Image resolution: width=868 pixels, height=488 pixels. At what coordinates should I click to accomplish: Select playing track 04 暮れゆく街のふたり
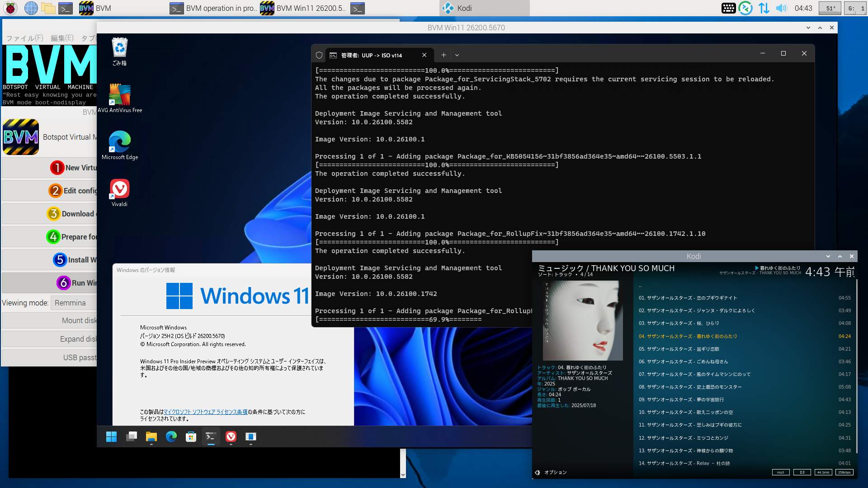(x=745, y=336)
